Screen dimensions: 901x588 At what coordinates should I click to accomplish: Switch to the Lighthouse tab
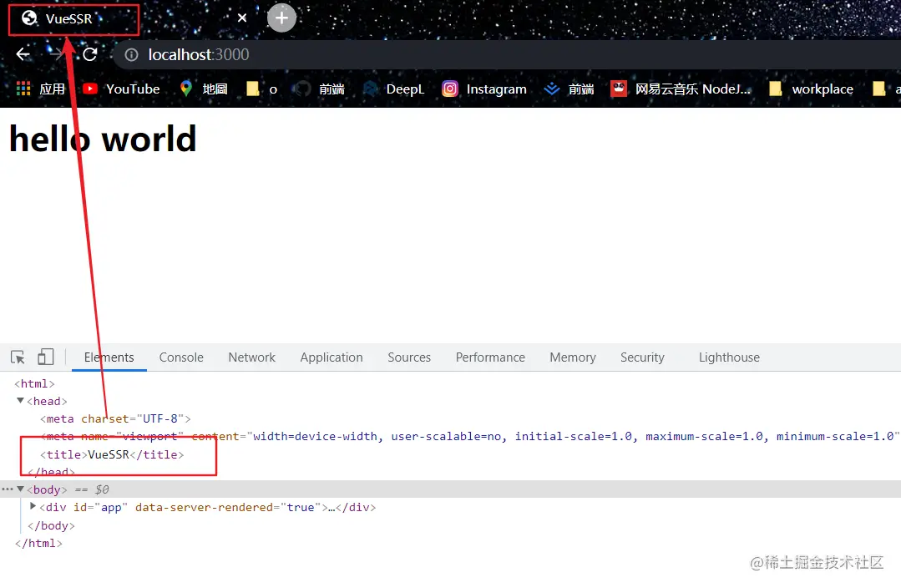point(729,357)
